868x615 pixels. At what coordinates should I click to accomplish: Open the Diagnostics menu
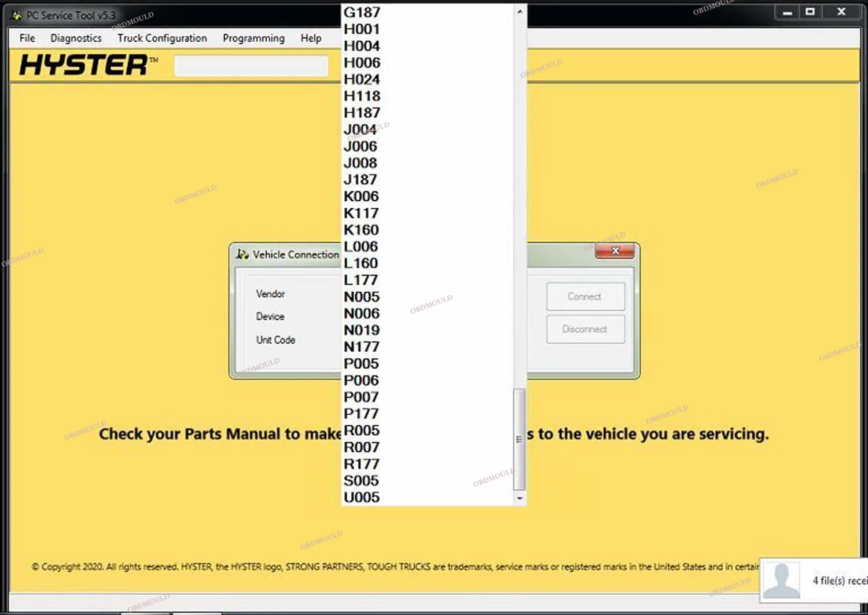pyautogui.click(x=76, y=38)
